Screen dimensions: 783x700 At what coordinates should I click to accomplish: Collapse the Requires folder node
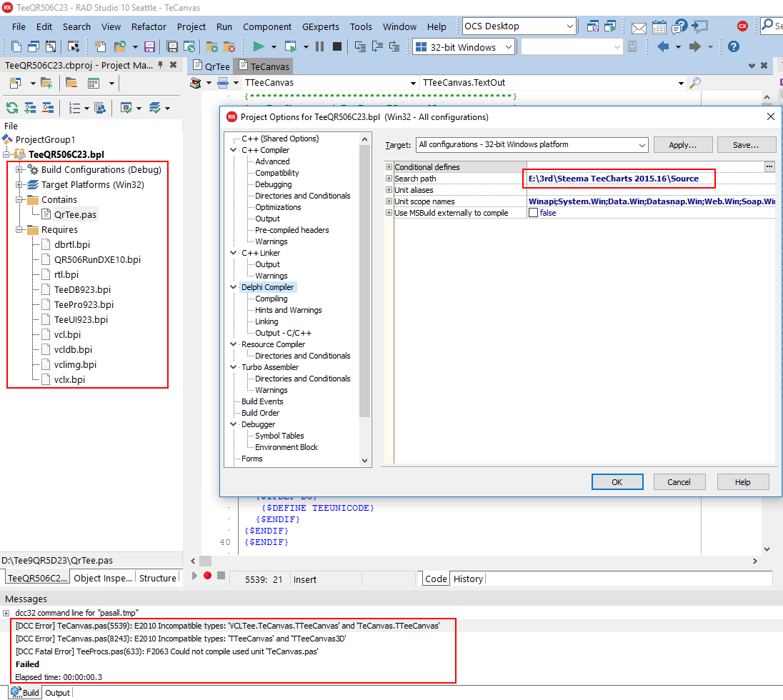[x=19, y=230]
